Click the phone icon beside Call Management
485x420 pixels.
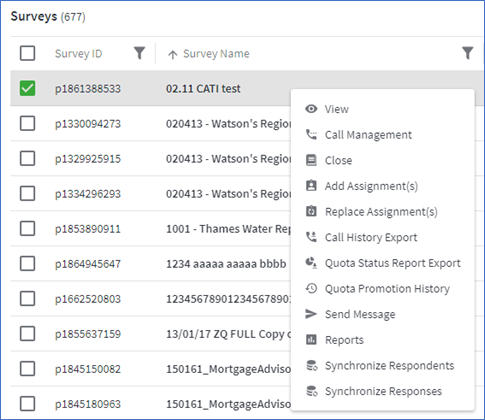pyautogui.click(x=311, y=134)
